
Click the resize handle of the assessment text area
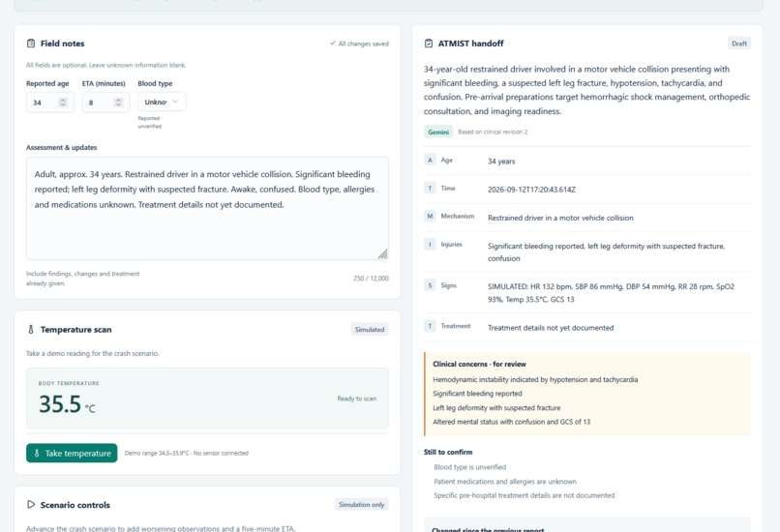pyautogui.click(x=382, y=254)
